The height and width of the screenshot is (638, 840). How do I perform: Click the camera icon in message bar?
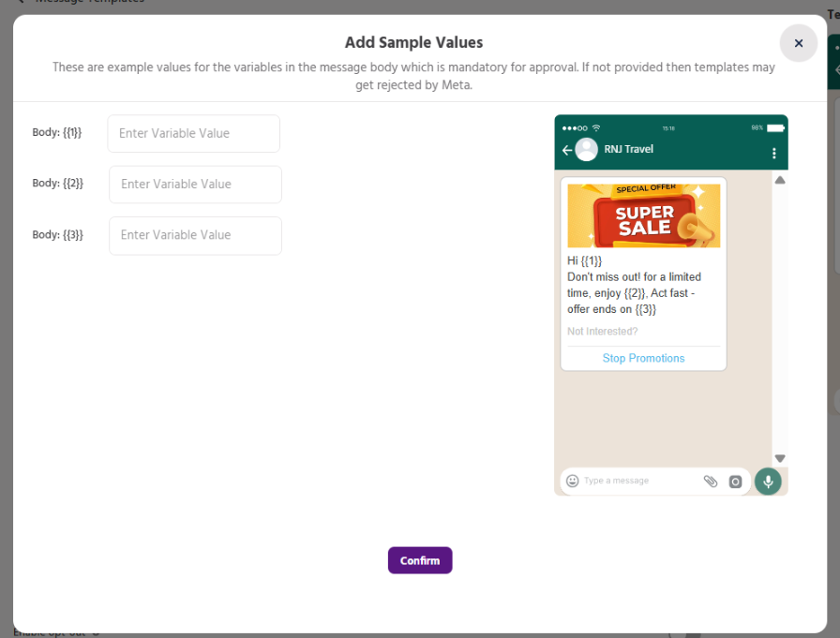[736, 482]
